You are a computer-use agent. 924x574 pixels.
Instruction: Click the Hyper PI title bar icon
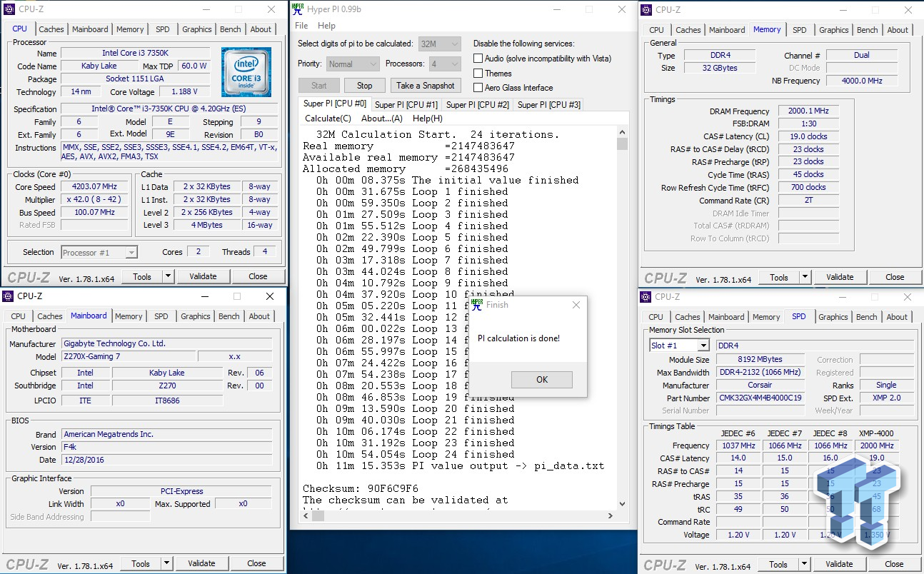pos(298,9)
